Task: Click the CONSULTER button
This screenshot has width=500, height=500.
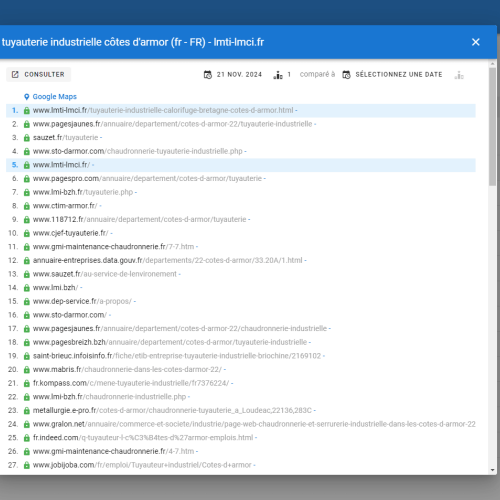Action: [x=38, y=74]
